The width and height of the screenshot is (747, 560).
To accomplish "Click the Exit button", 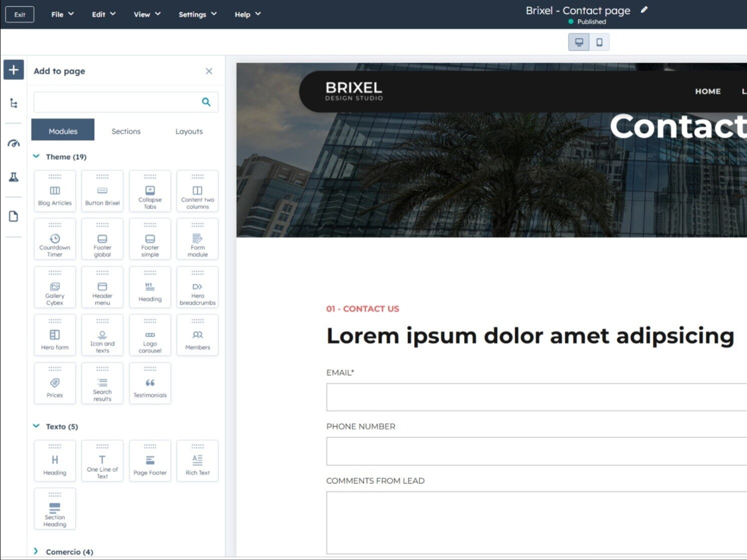I will click(x=20, y=15).
